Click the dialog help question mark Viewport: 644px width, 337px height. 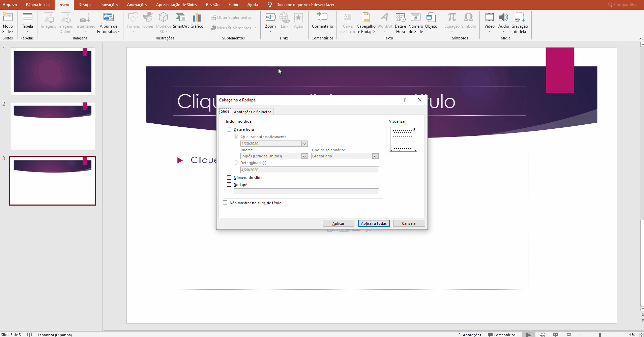(x=405, y=100)
